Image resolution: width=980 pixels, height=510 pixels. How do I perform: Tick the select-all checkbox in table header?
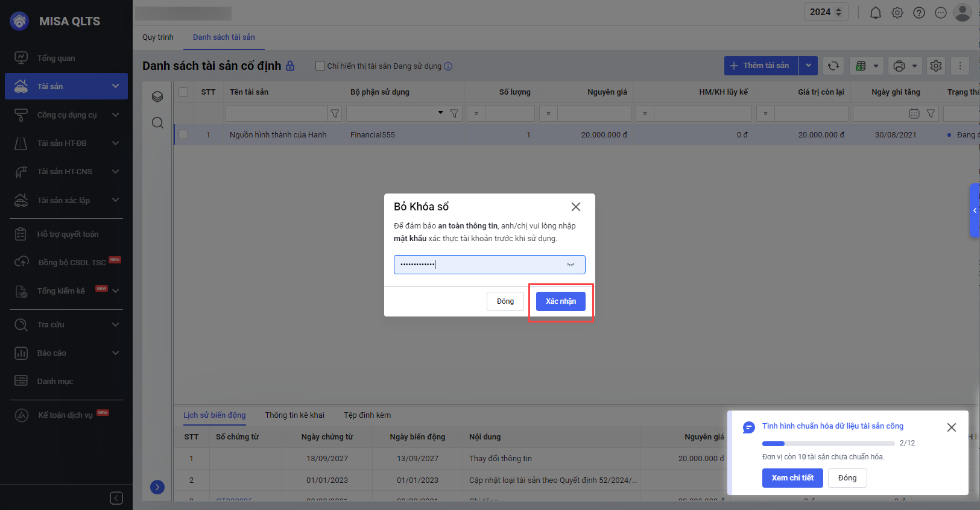click(183, 92)
